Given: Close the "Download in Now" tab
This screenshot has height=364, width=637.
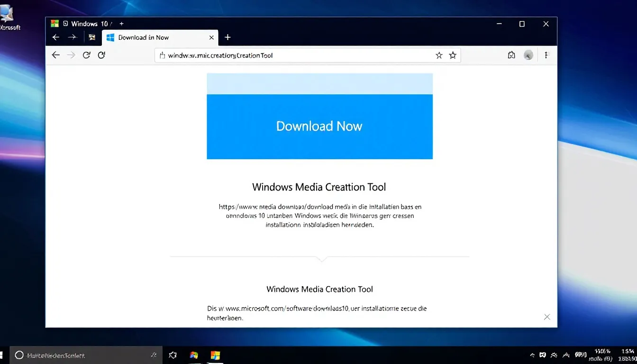Looking at the screenshot, I should point(211,37).
